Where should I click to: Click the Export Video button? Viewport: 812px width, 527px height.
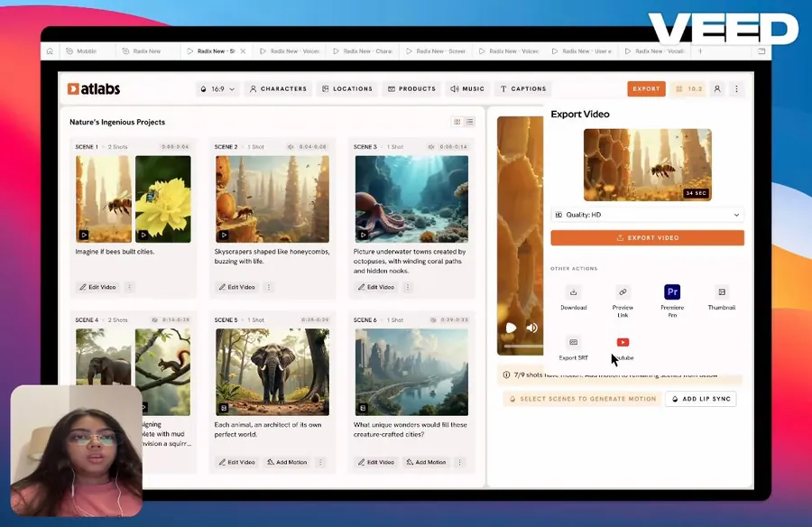pyautogui.click(x=647, y=238)
